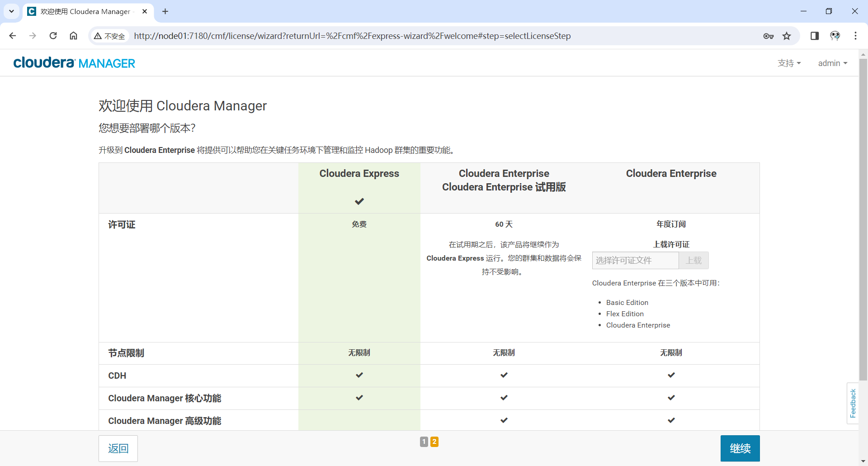Reload the current page
868x466 pixels.
(x=53, y=36)
